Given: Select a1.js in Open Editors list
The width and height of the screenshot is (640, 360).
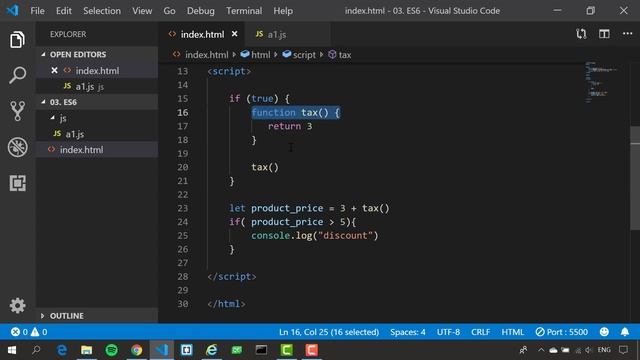Looking at the screenshot, I should (97, 87).
